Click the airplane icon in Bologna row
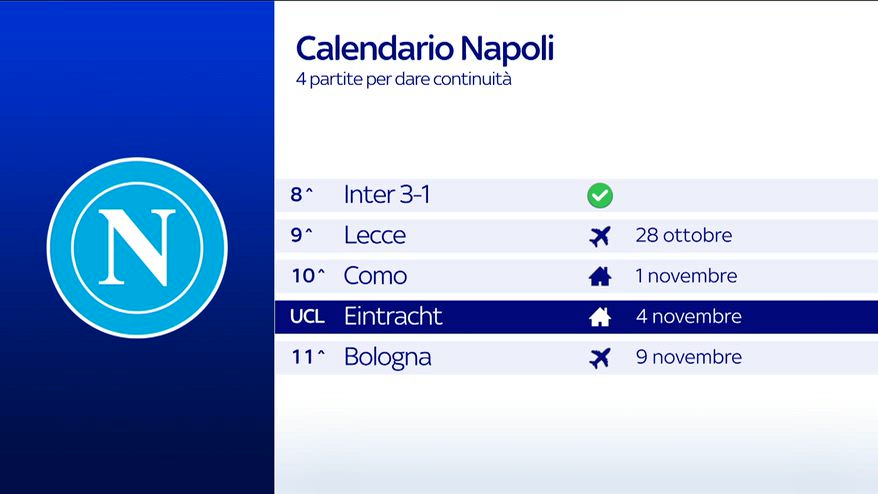Screen dimensions: 878x494 599,358
